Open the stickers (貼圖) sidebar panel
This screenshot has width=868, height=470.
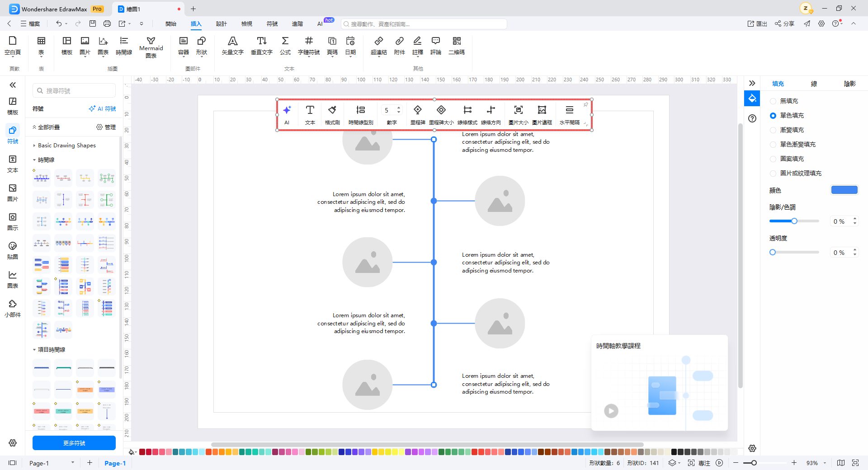pos(13,250)
